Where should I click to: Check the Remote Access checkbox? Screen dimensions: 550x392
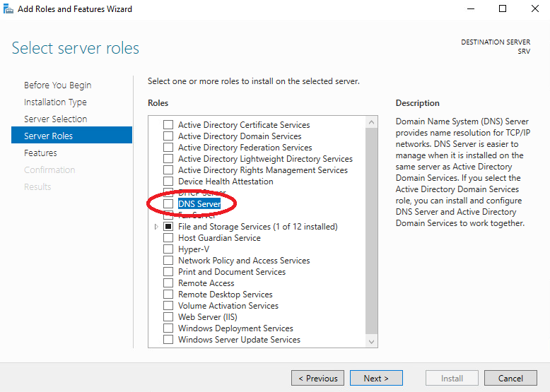tap(168, 283)
